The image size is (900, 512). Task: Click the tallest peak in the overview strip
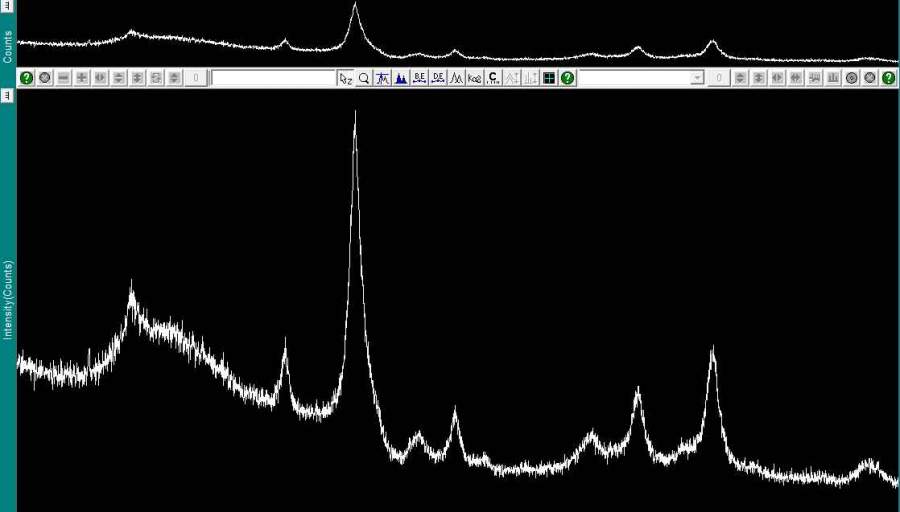(355, 5)
